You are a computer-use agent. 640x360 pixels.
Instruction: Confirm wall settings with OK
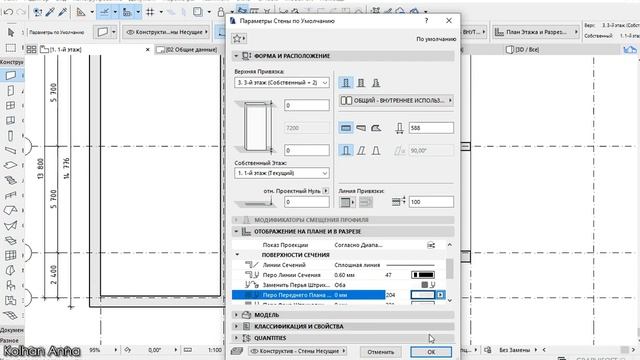(431, 352)
